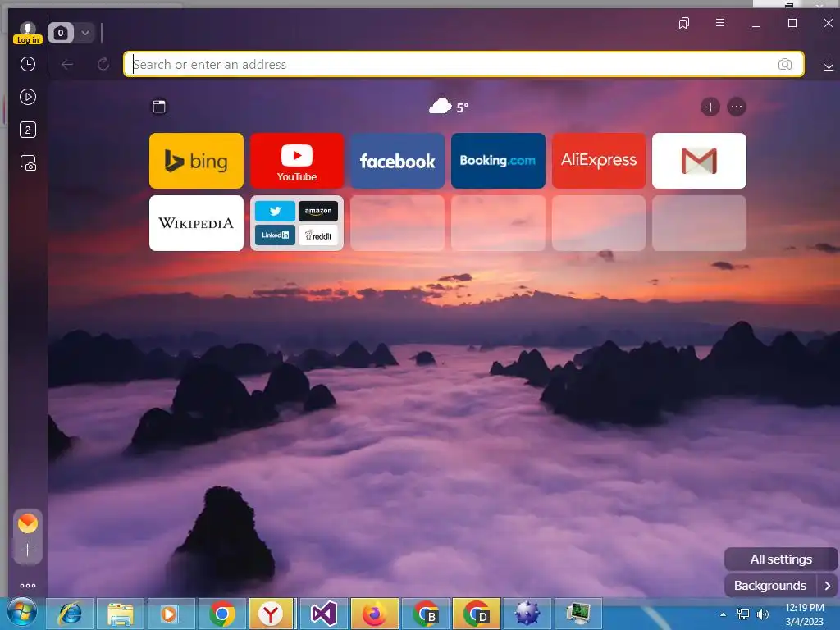Open the Amazon icon in folder tile
The height and width of the screenshot is (630, 840).
[x=318, y=211]
